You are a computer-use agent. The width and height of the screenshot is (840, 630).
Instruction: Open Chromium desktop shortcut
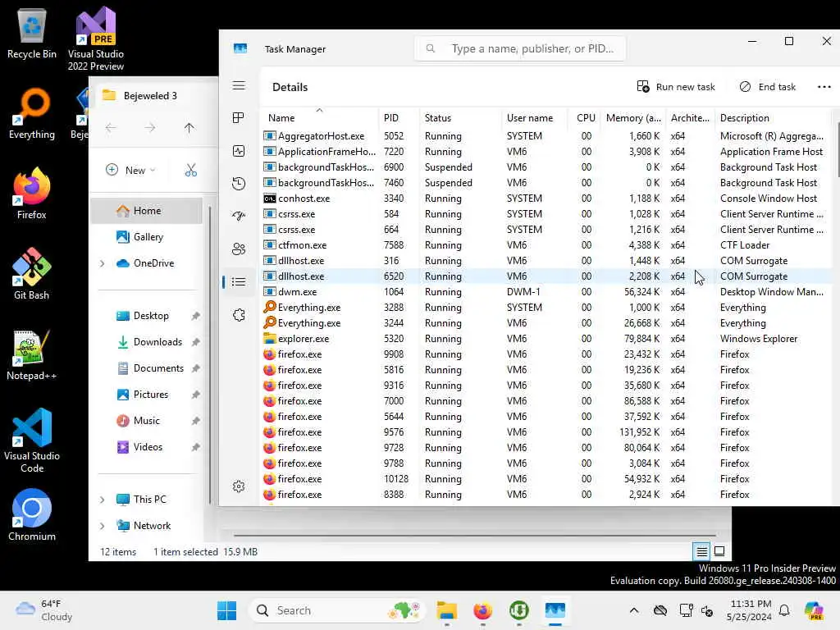click(32, 515)
